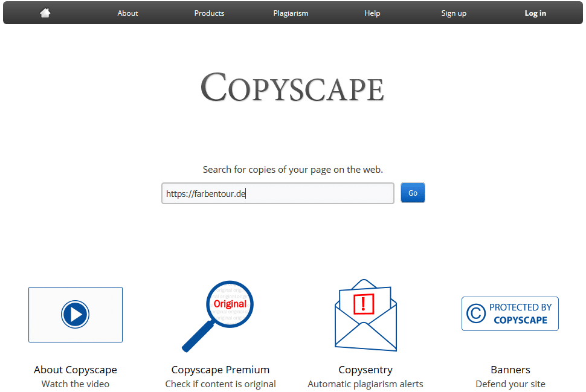Open the Banners link
This screenshot has height=392, width=586.
tap(510, 370)
